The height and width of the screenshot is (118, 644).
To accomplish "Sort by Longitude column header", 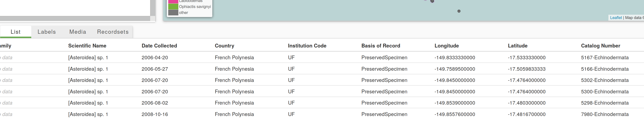I will click(x=446, y=46).
